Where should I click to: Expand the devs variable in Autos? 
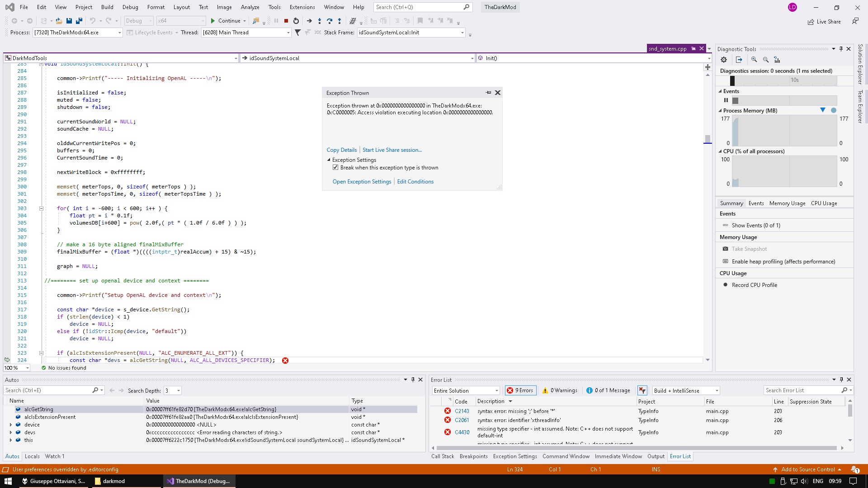point(11,432)
